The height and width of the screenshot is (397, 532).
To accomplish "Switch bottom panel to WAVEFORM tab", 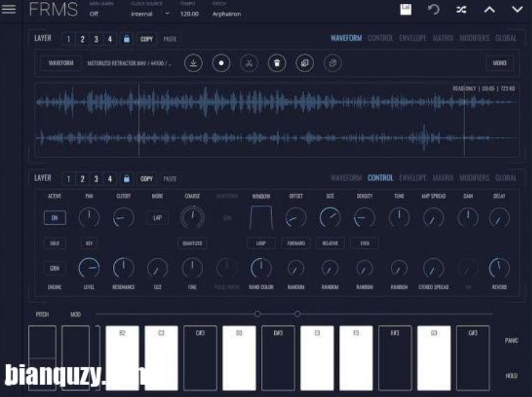I will (346, 178).
